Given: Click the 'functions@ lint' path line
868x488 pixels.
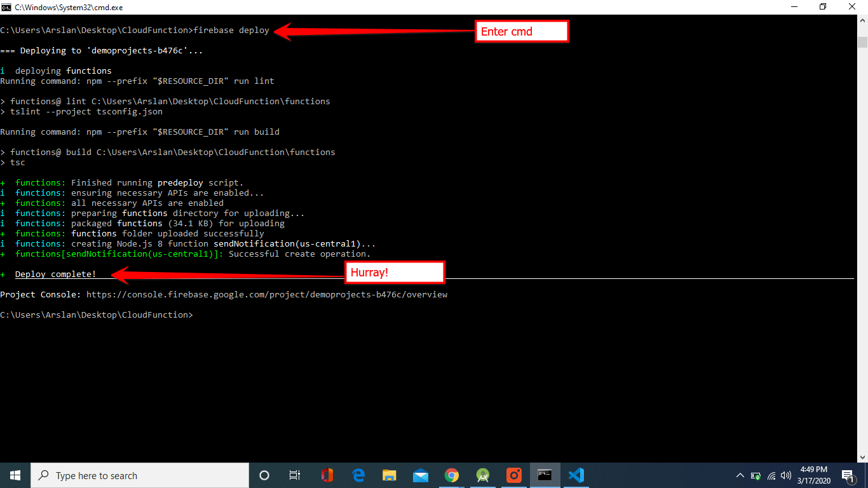Looking at the screenshot, I should (165, 102).
